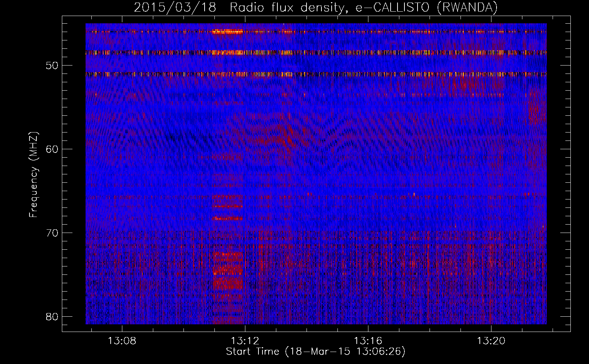
Task: Click the plot title mentioning e-CALLISTO (RWANDA)
Action: [316, 7]
